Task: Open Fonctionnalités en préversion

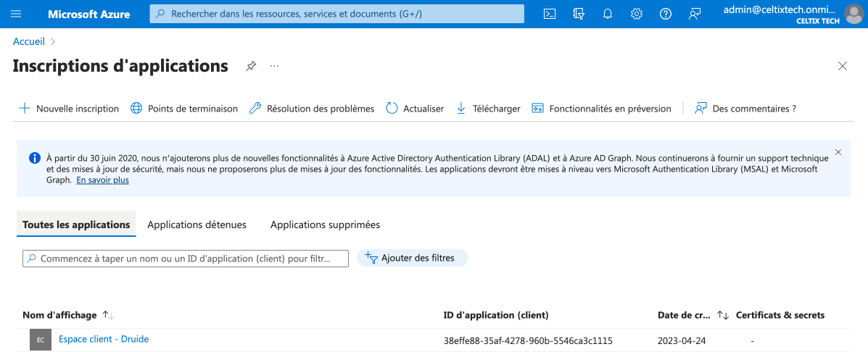Action: [x=601, y=109]
